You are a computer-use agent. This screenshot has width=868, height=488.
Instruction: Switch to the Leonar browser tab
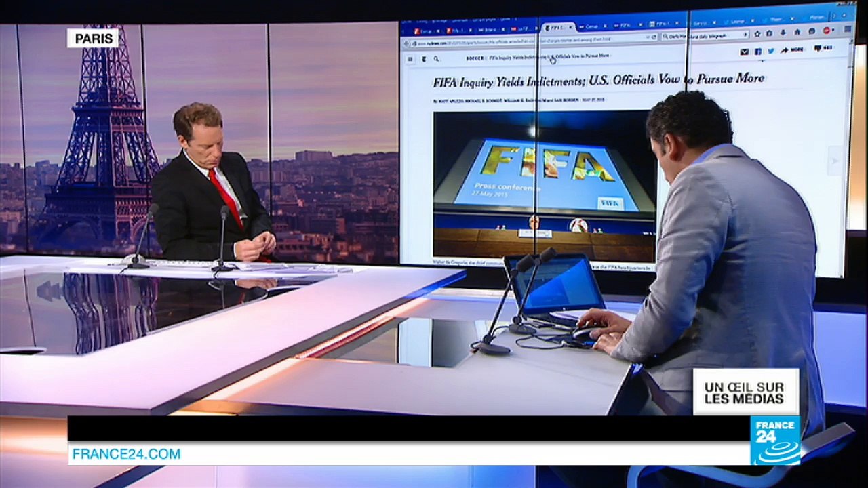tap(738, 21)
